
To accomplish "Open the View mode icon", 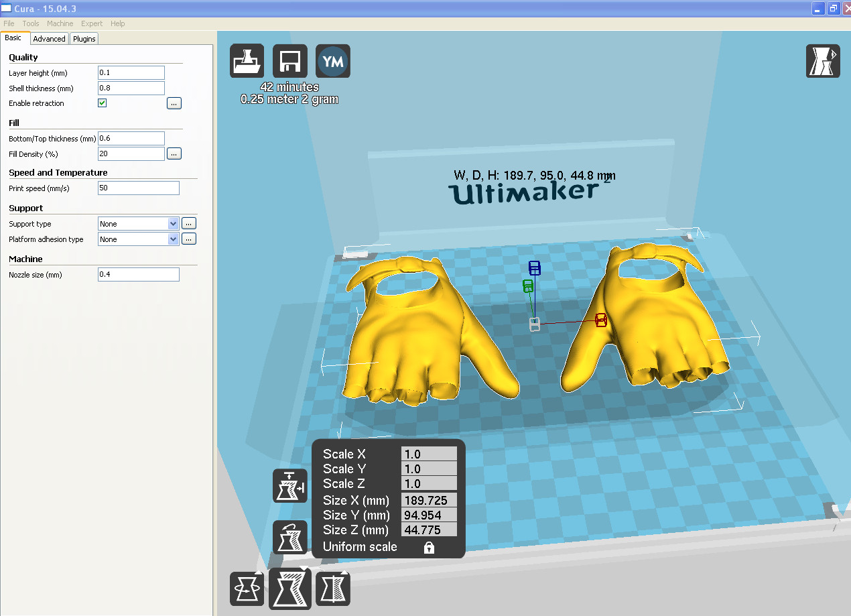I will pos(823,62).
